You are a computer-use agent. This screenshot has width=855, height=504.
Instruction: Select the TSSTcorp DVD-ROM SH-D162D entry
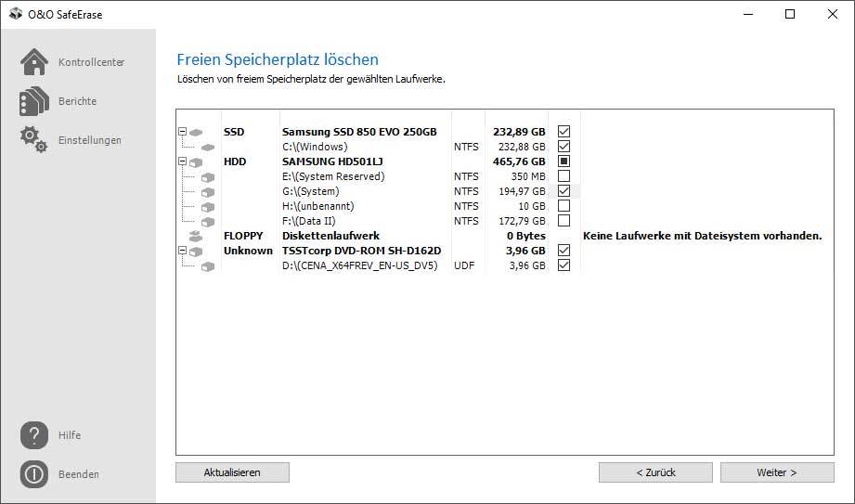tap(361, 251)
